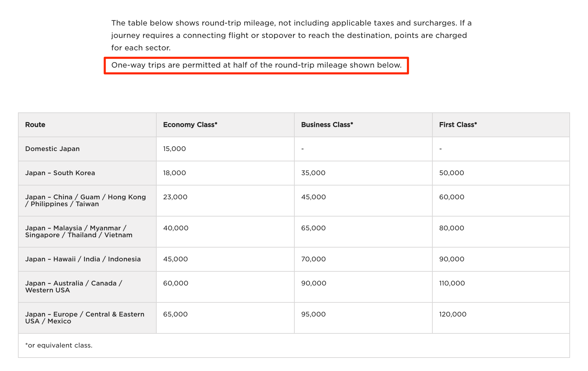
Task: Select the Japan – Hawaii / India route cell
Action: pyautogui.click(x=83, y=259)
